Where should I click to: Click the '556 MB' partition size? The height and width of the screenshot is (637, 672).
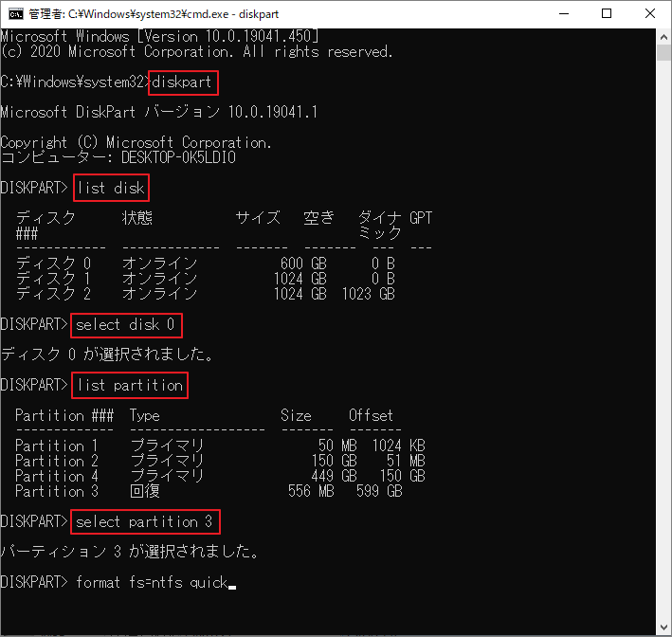pos(311,491)
